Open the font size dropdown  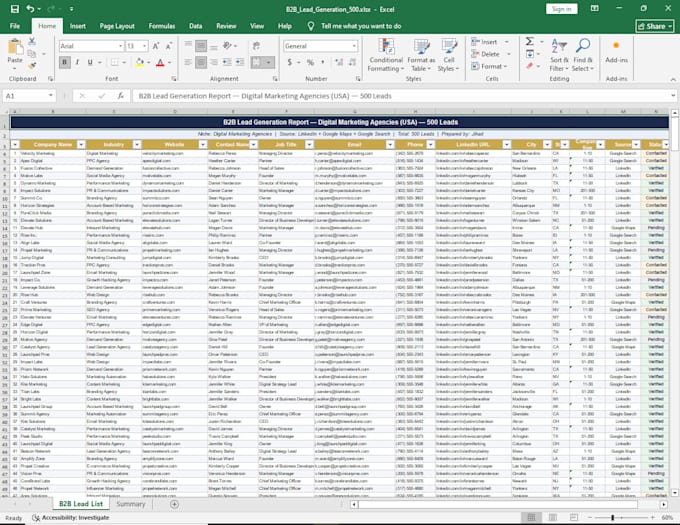click(x=144, y=46)
